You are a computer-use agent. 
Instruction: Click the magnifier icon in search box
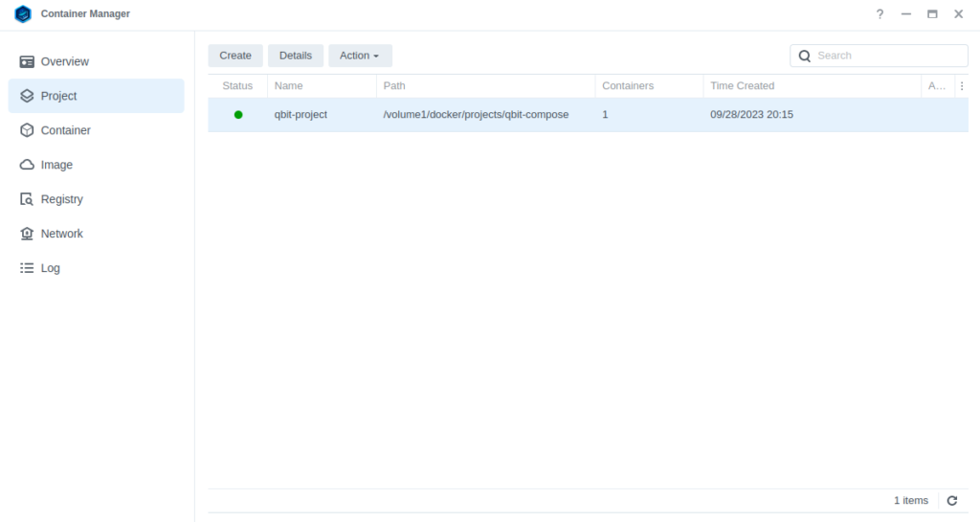pyautogui.click(x=805, y=56)
